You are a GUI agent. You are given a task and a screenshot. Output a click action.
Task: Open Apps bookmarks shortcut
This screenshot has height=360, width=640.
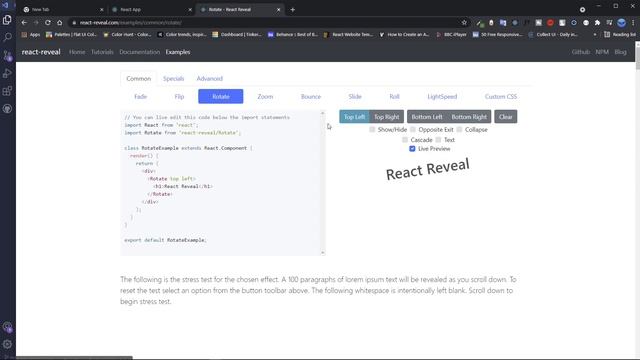tap(31, 35)
